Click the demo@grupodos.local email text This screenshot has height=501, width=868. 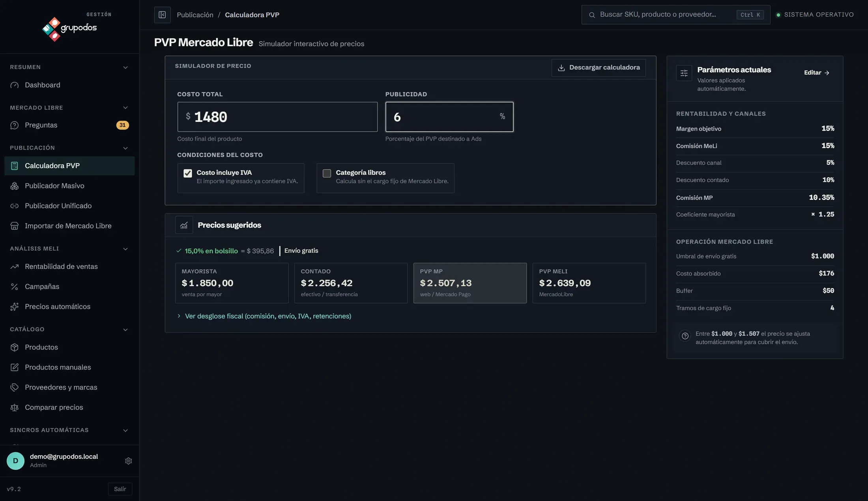click(64, 456)
